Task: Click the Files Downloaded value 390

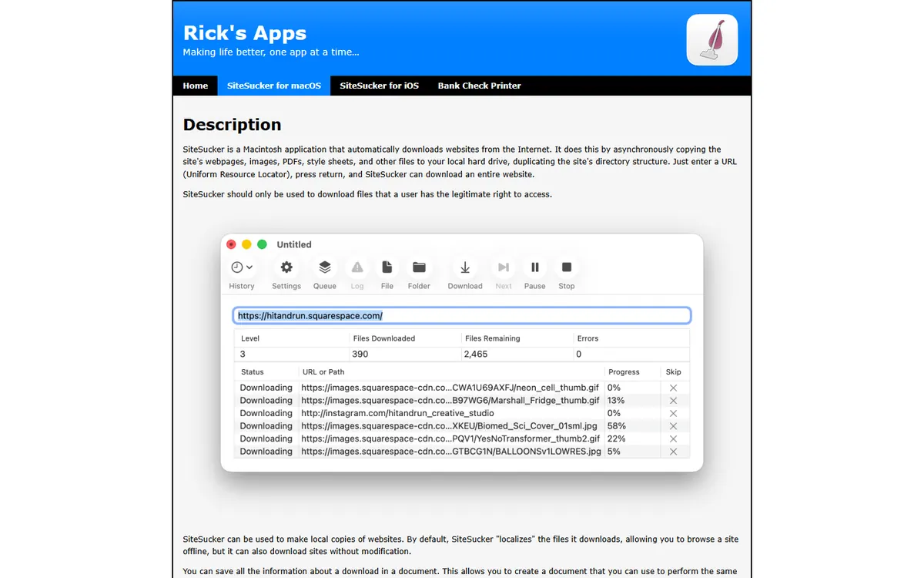Action: (360, 355)
